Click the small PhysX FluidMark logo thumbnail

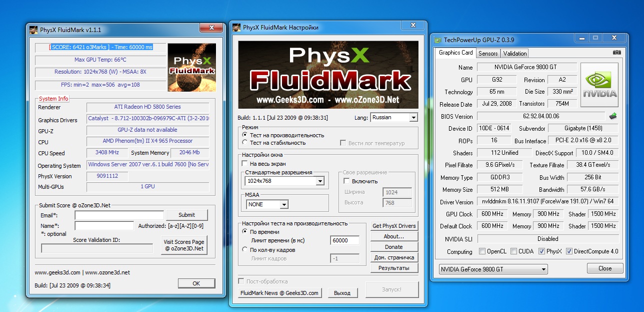191,67
